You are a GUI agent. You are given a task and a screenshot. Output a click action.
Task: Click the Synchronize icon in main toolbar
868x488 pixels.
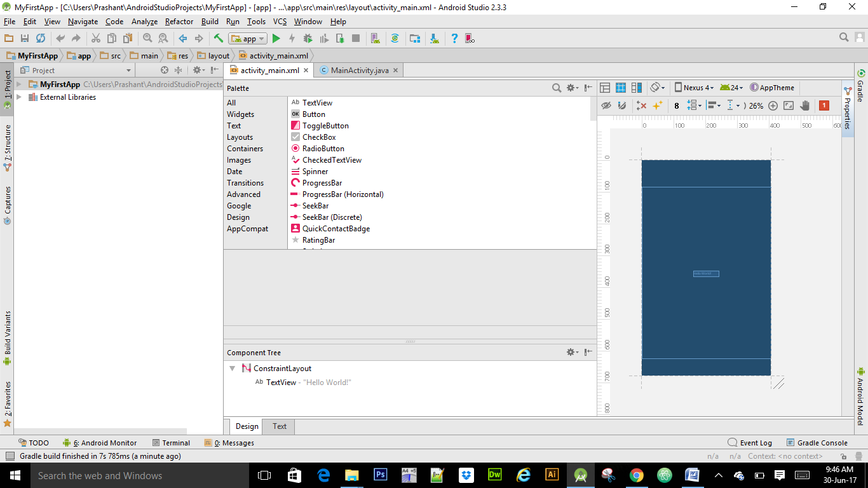(41, 39)
